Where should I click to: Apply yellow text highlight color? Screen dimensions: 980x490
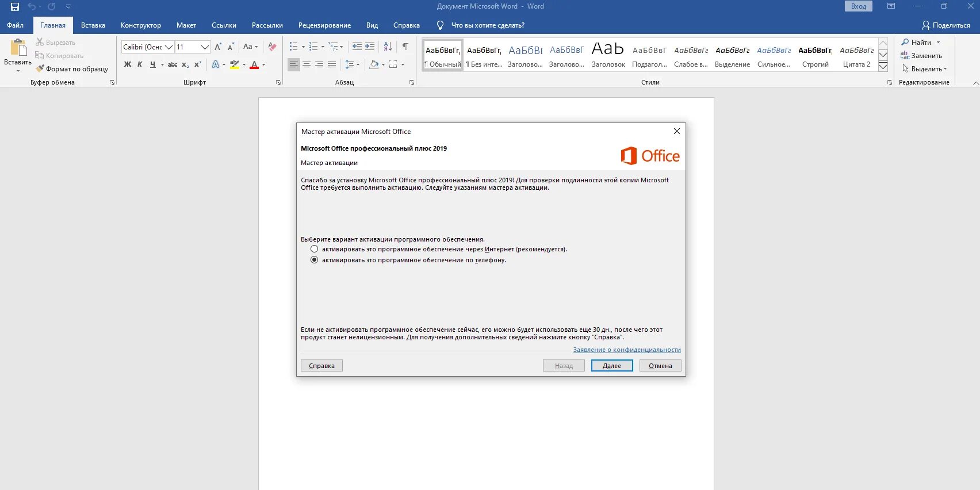tap(234, 64)
